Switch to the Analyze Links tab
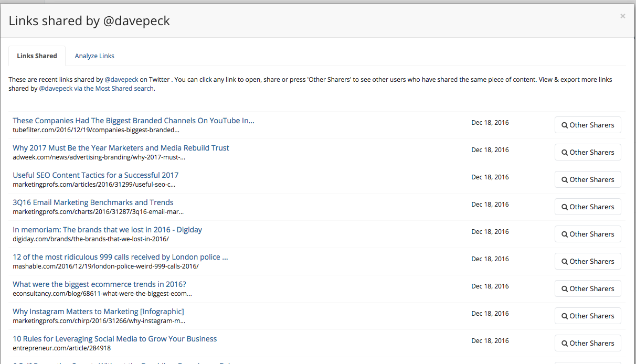Screen dimensions: 636x364 [x=94, y=56]
